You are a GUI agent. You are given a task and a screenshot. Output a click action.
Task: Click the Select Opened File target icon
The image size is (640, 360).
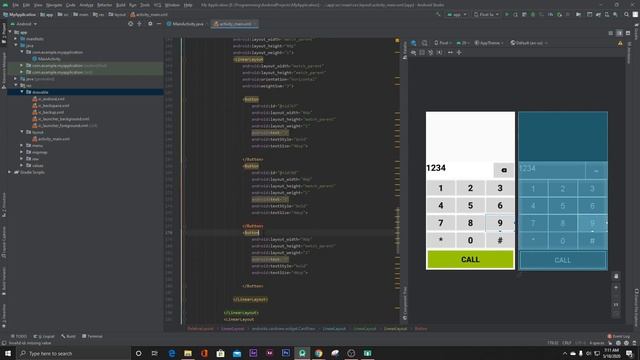pyautogui.click(x=131, y=24)
